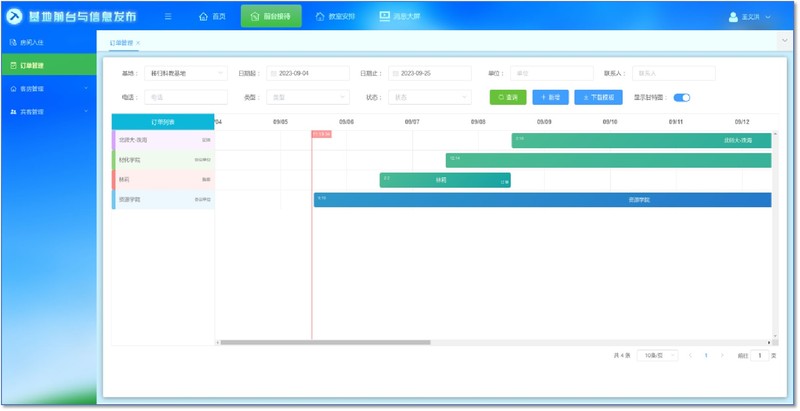
Task: Open the 教室安排 top navigation item
Action: point(335,17)
